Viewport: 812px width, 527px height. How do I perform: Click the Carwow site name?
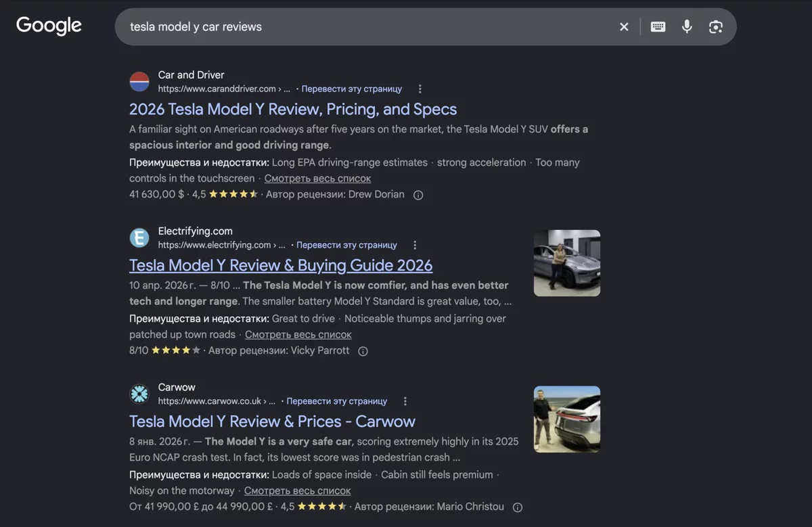pyautogui.click(x=177, y=388)
